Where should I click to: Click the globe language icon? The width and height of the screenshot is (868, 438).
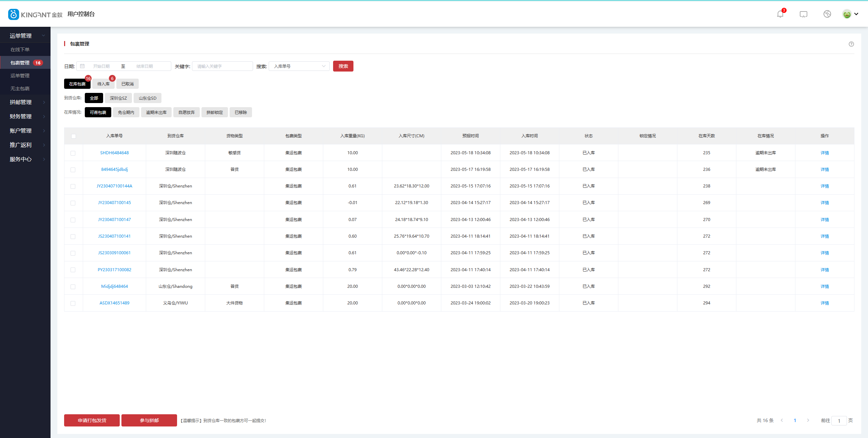click(x=827, y=14)
